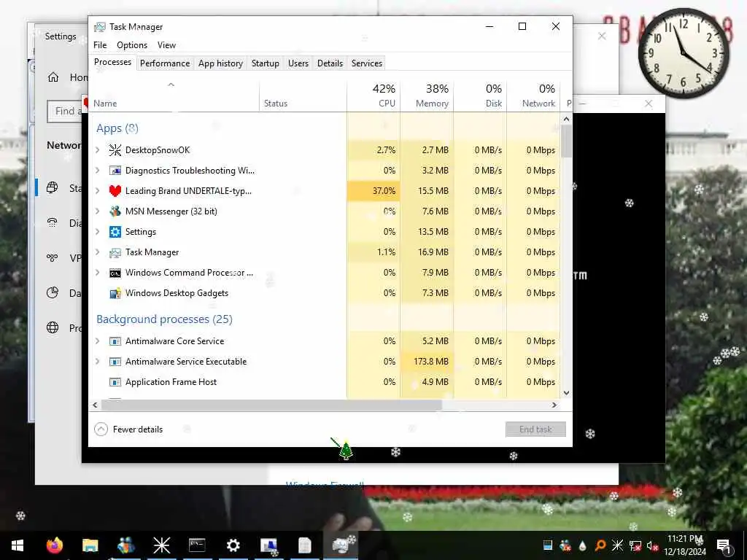Select the Antimalware Core Service icon
Viewport: 747px width, 560px height.
[115, 341]
